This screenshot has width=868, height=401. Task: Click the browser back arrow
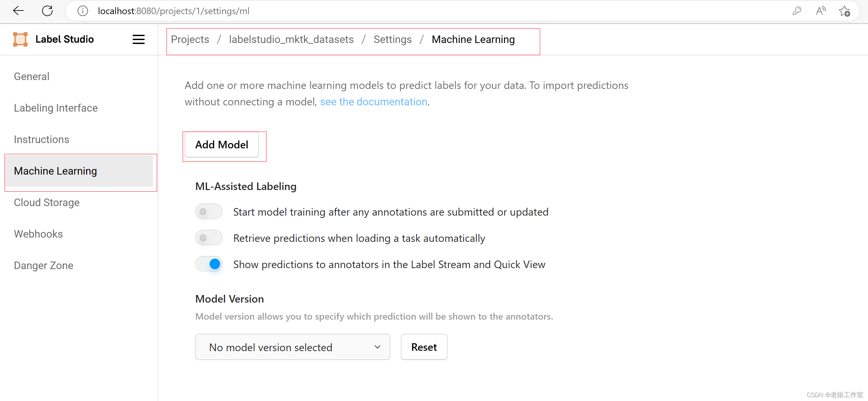tap(18, 11)
